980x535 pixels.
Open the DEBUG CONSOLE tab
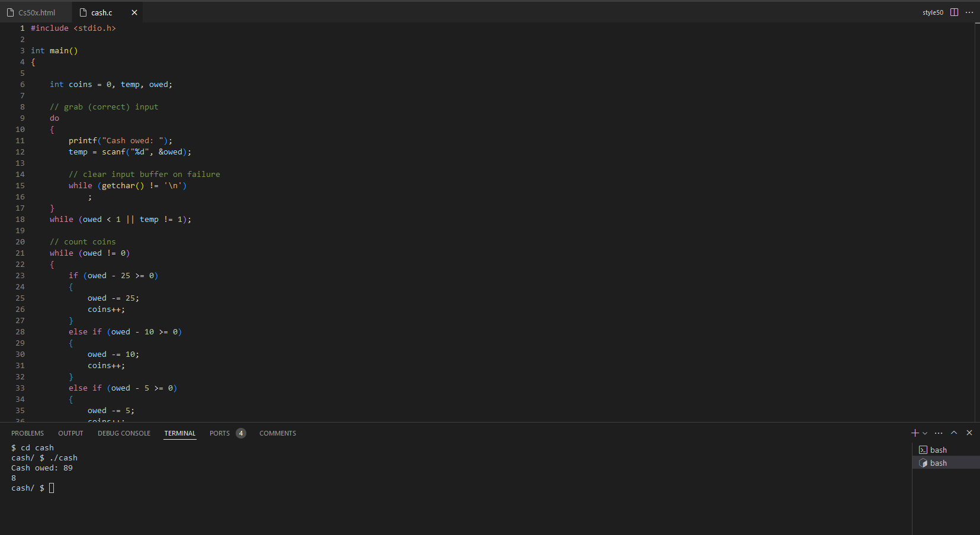tap(124, 433)
